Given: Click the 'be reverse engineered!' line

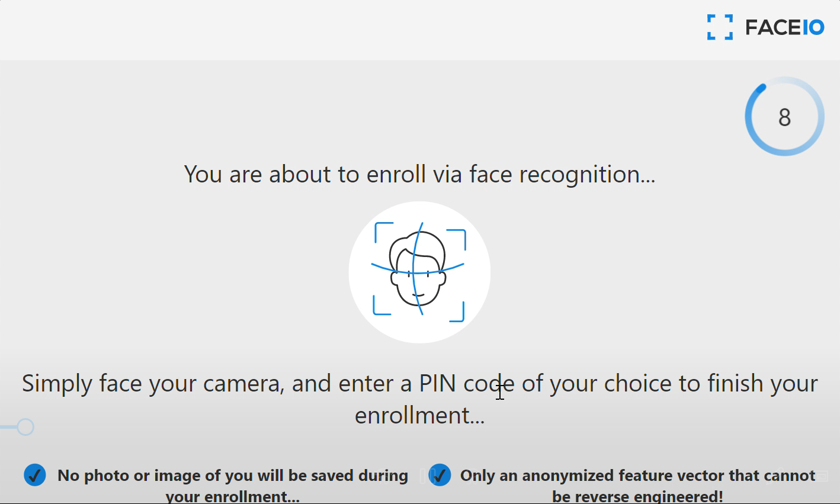Looking at the screenshot, I should [637, 496].
